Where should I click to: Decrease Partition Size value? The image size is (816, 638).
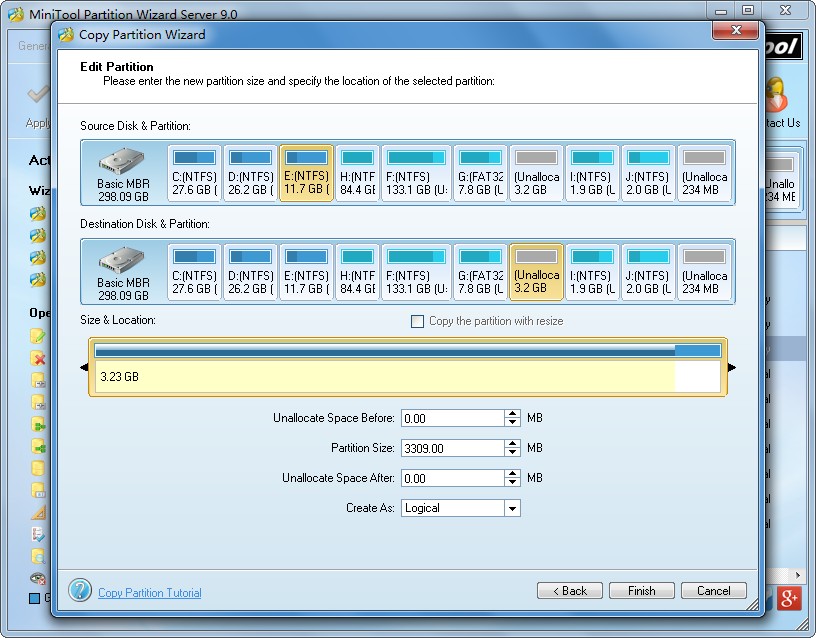(x=513, y=452)
